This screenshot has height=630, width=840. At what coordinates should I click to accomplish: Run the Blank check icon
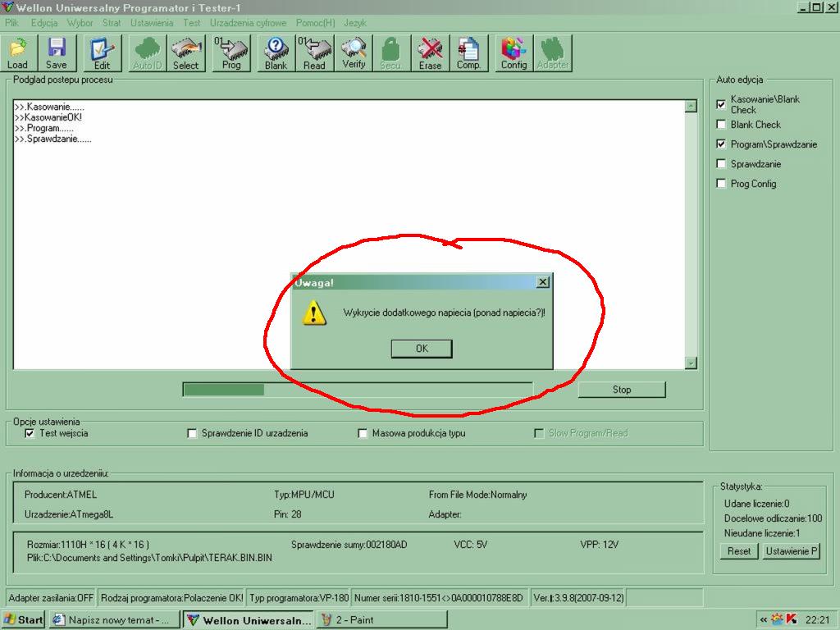[x=276, y=53]
